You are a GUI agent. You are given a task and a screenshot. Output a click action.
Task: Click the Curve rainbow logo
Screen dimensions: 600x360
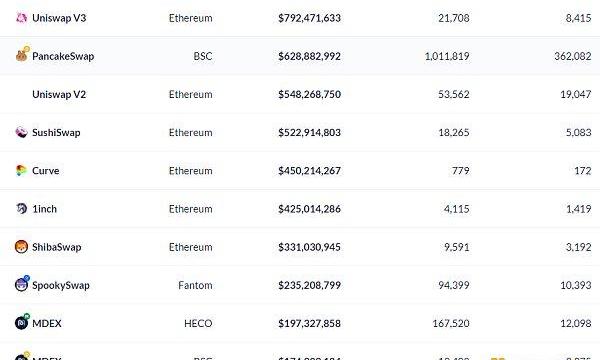(x=21, y=170)
